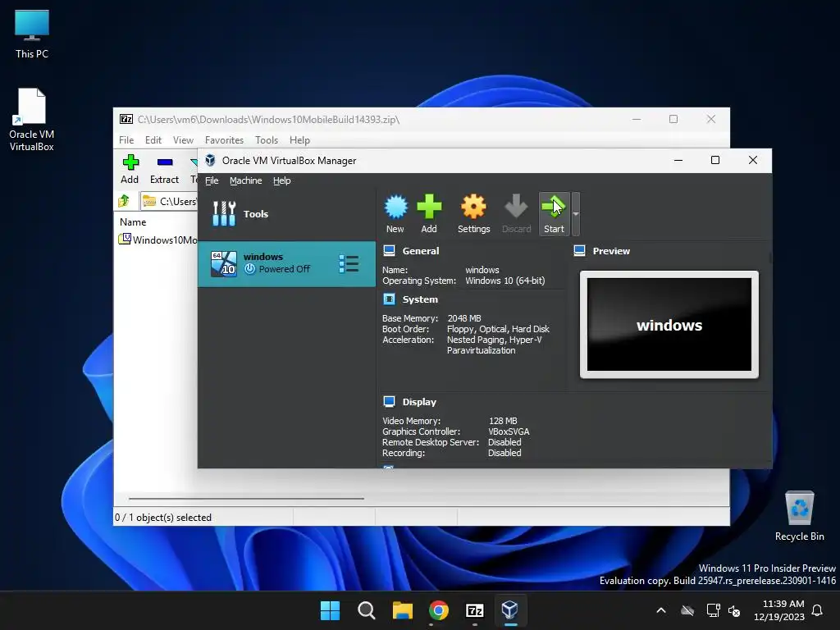The image size is (840, 630).
Task: Click the muted volume tray icon
Action: pyautogui.click(x=734, y=610)
